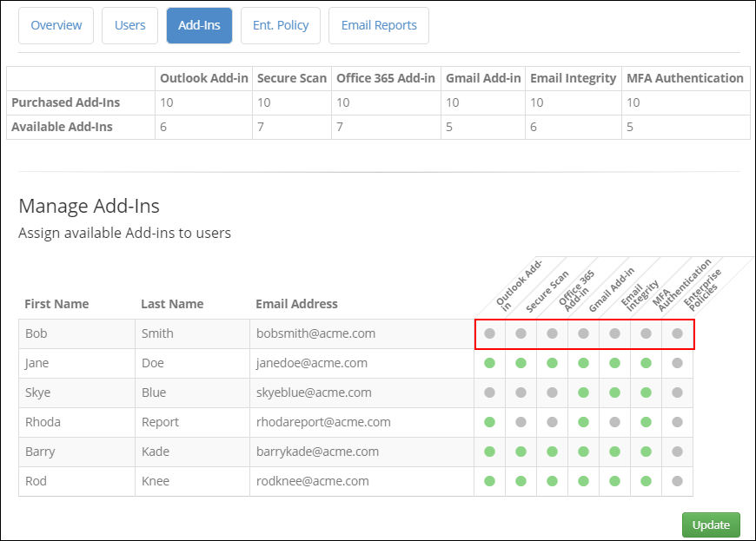Disable Outlook Add-in for Jane Doe
756x541 pixels.
click(x=489, y=363)
